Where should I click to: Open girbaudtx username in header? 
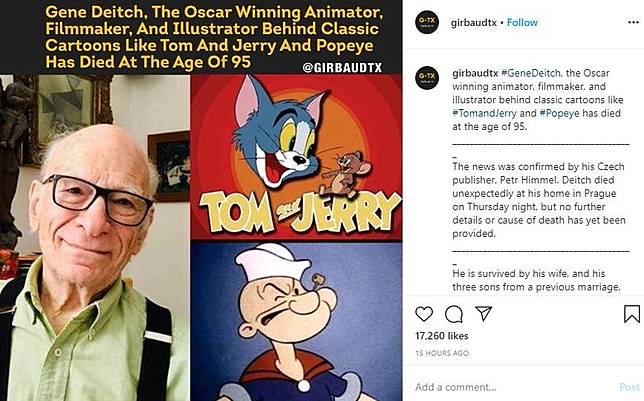click(477, 20)
